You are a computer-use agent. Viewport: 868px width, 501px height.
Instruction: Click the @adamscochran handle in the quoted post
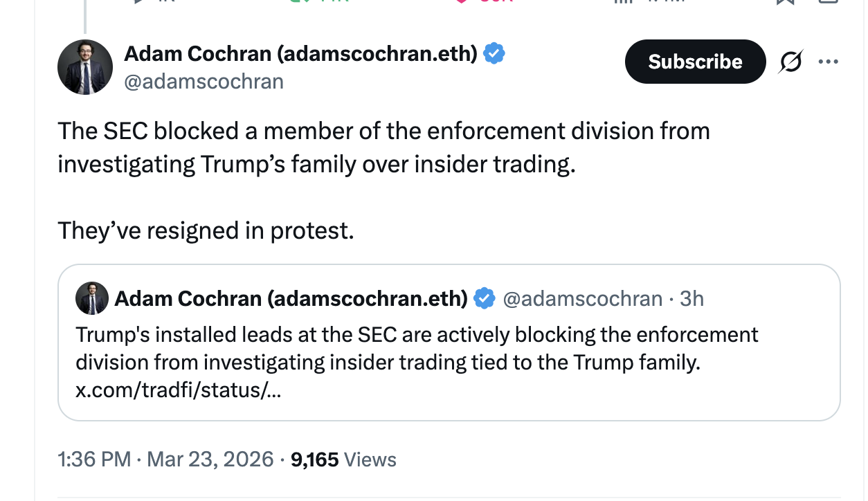click(582, 298)
